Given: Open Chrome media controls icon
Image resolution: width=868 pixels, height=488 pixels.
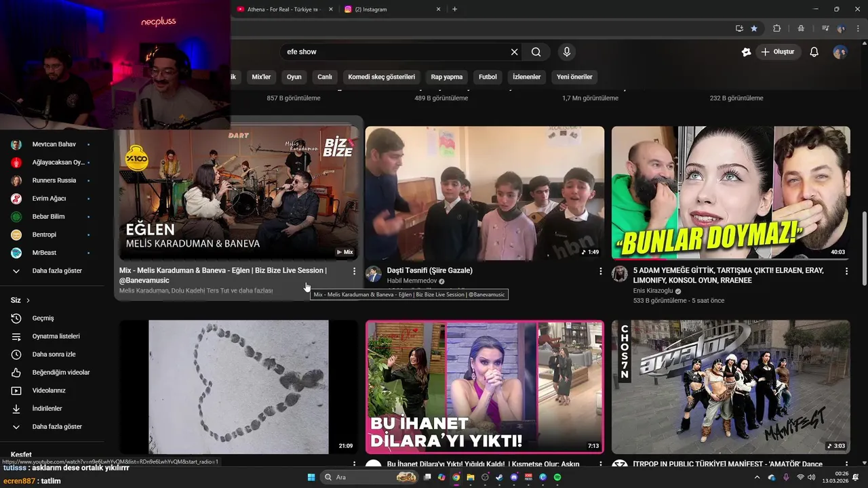Looking at the screenshot, I should pyautogui.click(x=825, y=28).
